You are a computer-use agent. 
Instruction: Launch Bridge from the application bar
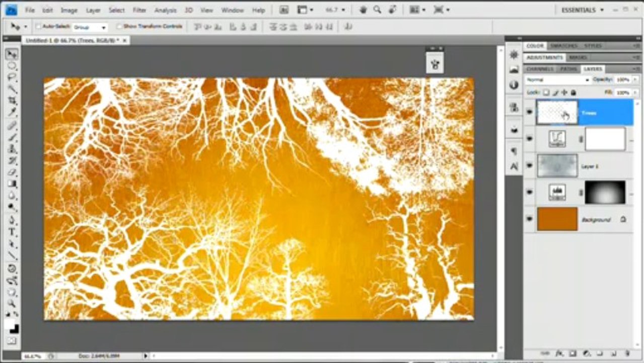284,10
